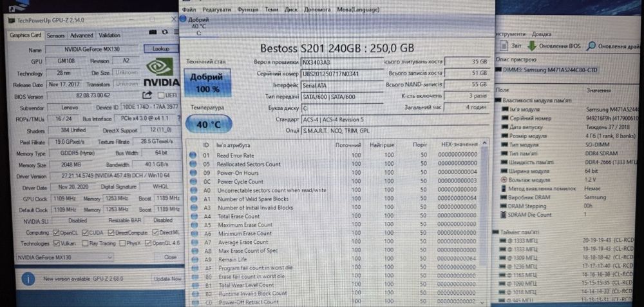
Task: Toggle the DirectCompute checkbox
Action: pyautogui.click(x=111, y=233)
